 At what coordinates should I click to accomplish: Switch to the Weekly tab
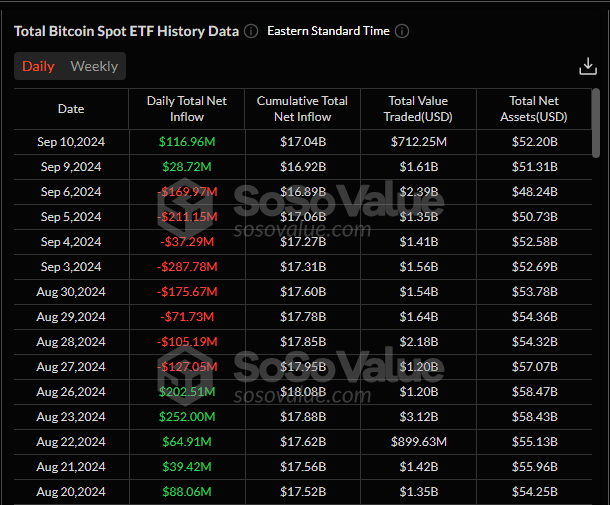[94, 67]
